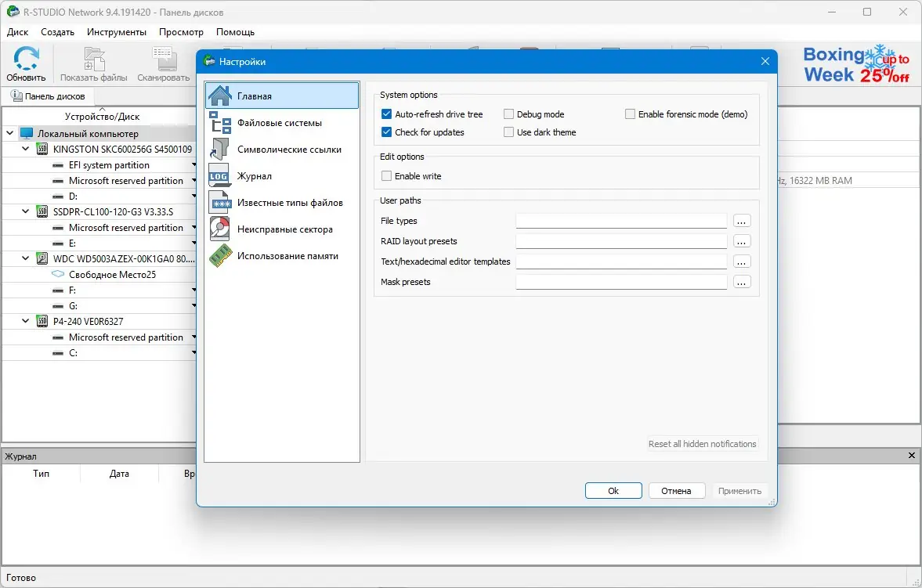The width and height of the screenshot is (922, 588).
Task: Click Reset all hidden notifications
Action: pyautogui.click(x=702, y=444)
